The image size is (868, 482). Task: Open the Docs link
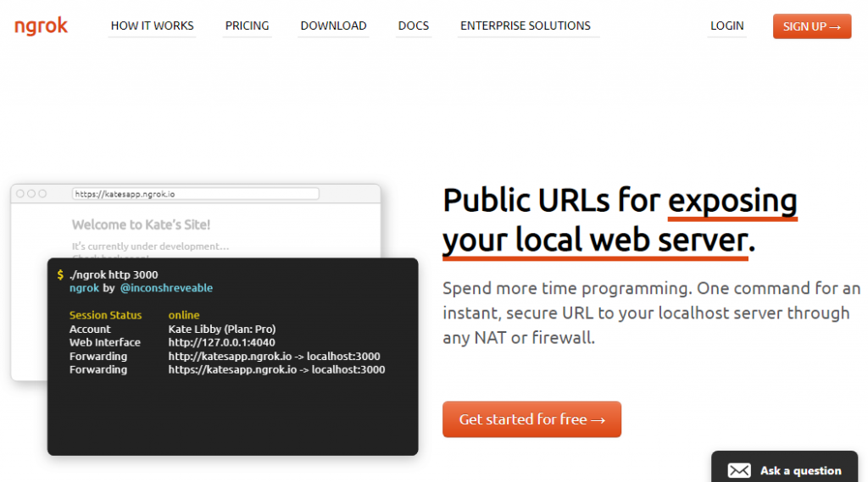pyautogui.click(x=414, y=26)
